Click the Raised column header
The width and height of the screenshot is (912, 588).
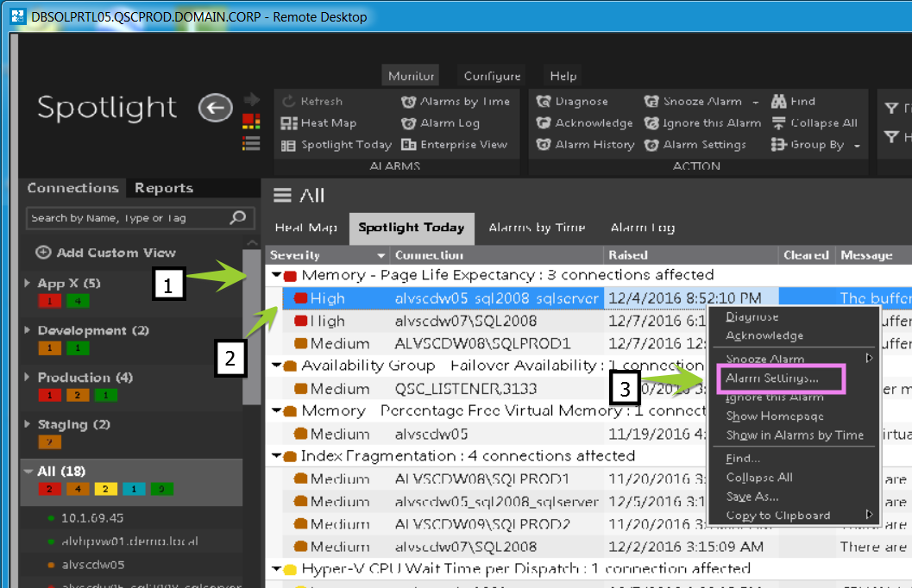click(690, 255)
